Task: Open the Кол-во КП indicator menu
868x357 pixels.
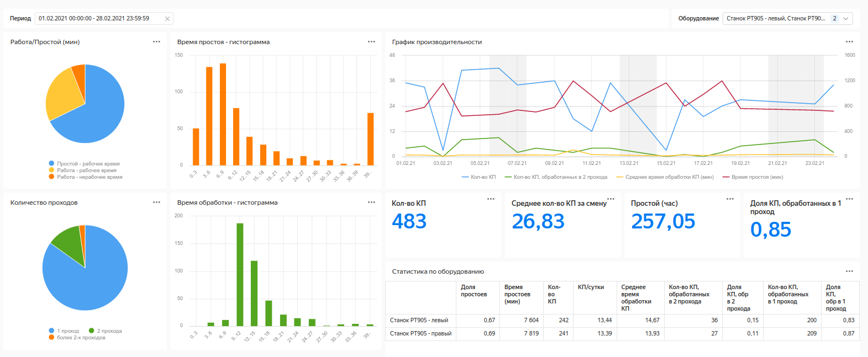Action: coord(491,199)
